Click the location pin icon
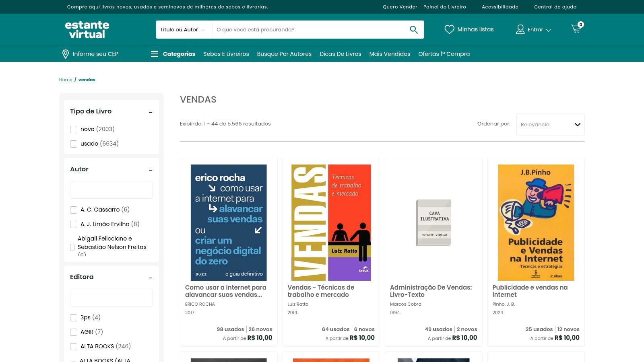The image size is (644, 362). [x=66, y=54]
